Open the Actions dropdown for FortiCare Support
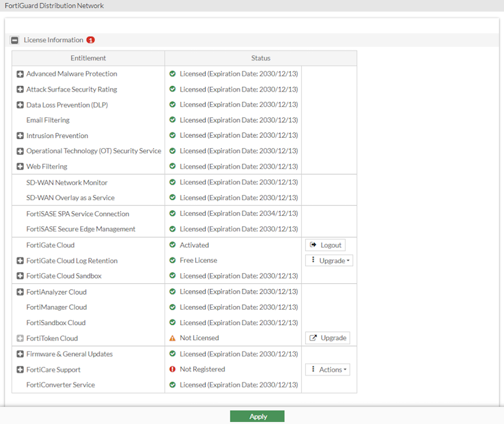 point(328,369)
